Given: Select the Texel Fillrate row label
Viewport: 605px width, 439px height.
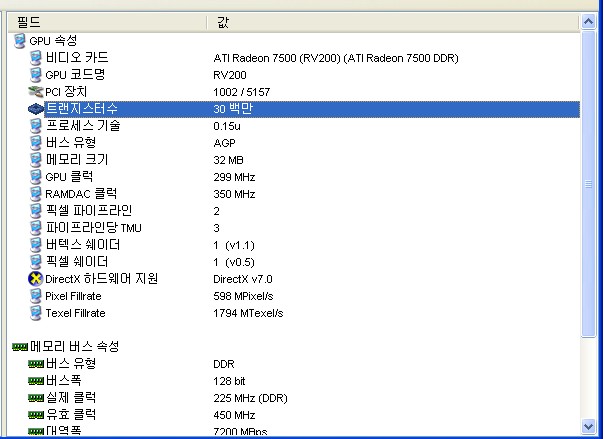Looking at the screenshot, I should click(x=76, y=313).
